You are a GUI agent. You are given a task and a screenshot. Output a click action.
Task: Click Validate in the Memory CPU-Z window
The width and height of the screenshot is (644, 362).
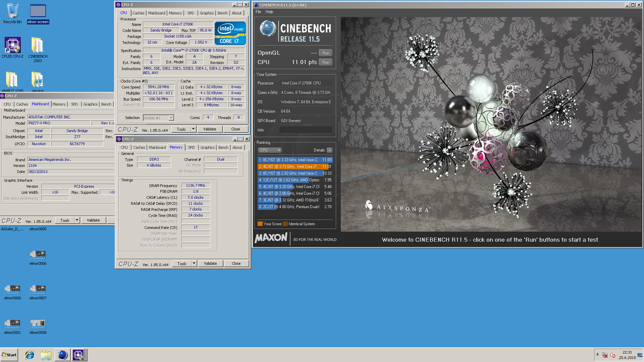pos(210,264)
